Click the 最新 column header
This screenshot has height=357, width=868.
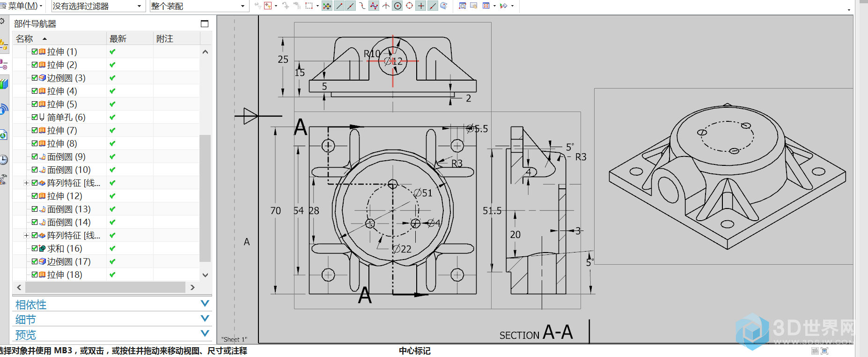coord(130,38)
